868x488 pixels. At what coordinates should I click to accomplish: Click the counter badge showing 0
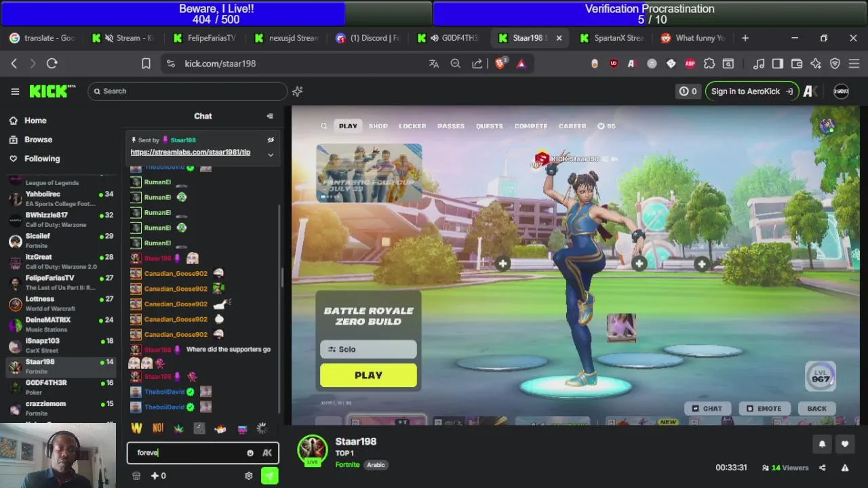click(688, 91)
